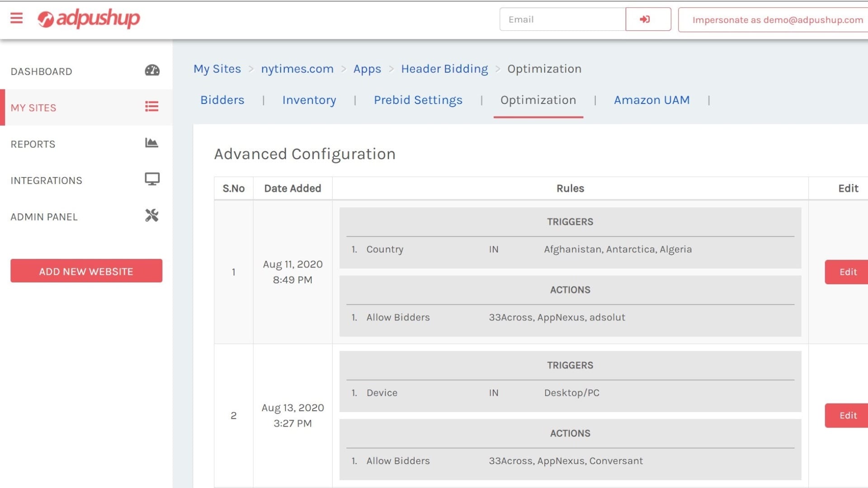
Task: Select the Optimization tab
Action: pos(538,100)
